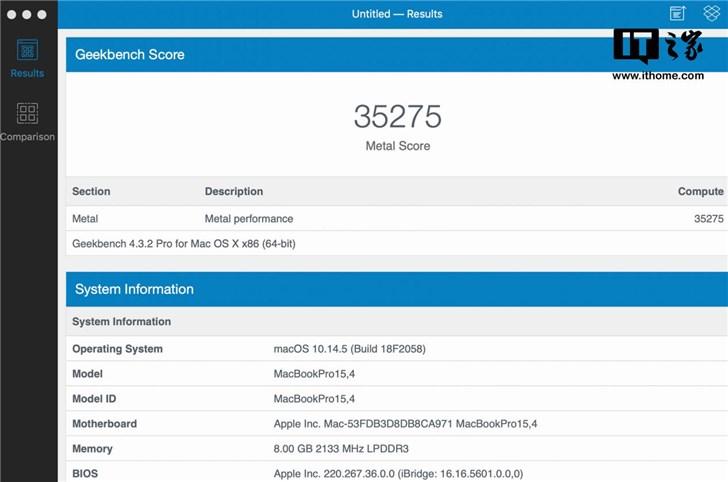The height and width of the screenshot is (482, 728).
Task: Select the macOS 10.14.5 (Build 18F2058) value
Action: click(350, 349)
